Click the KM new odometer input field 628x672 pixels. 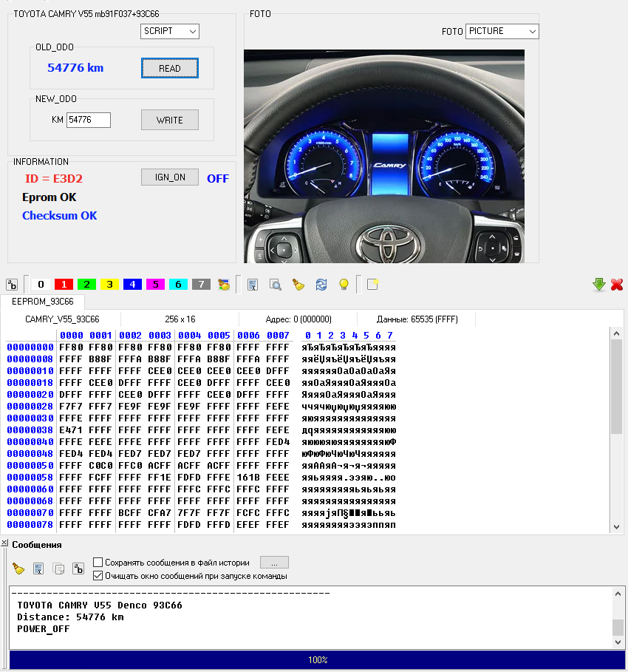(89, 120)
